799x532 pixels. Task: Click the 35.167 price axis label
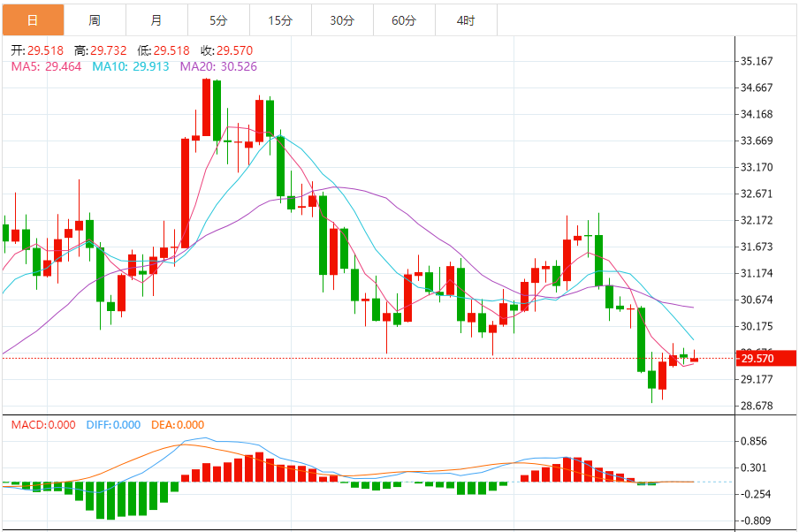click(x=757, y=61)
